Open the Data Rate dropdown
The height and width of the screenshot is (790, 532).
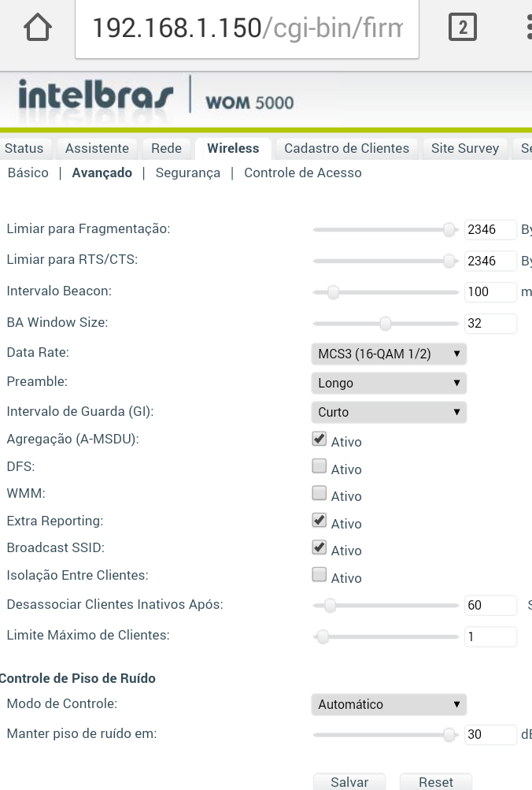click(389, 354)
